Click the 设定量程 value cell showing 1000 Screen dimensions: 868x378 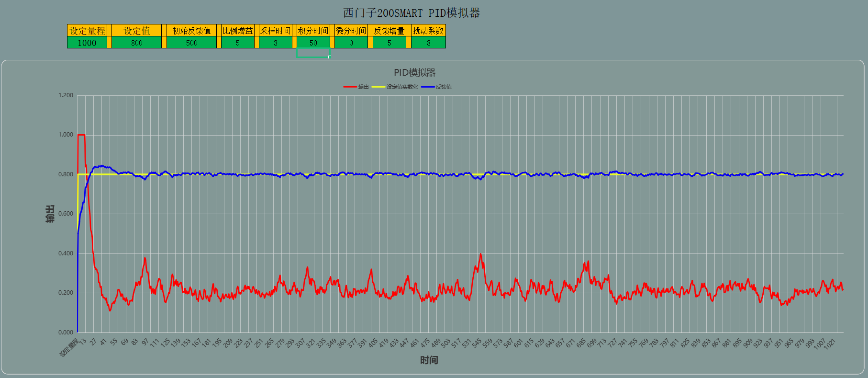tap(87, 43)
